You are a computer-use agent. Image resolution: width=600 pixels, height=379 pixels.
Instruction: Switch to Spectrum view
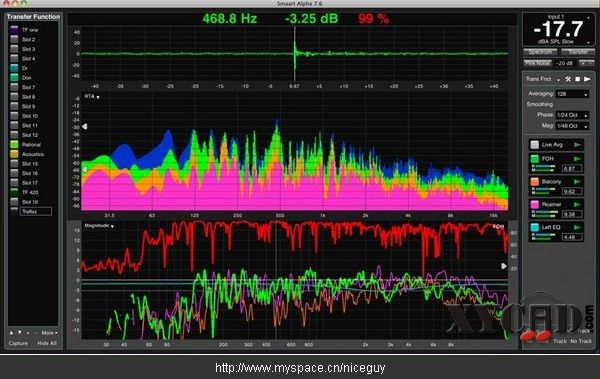point(540,52)
